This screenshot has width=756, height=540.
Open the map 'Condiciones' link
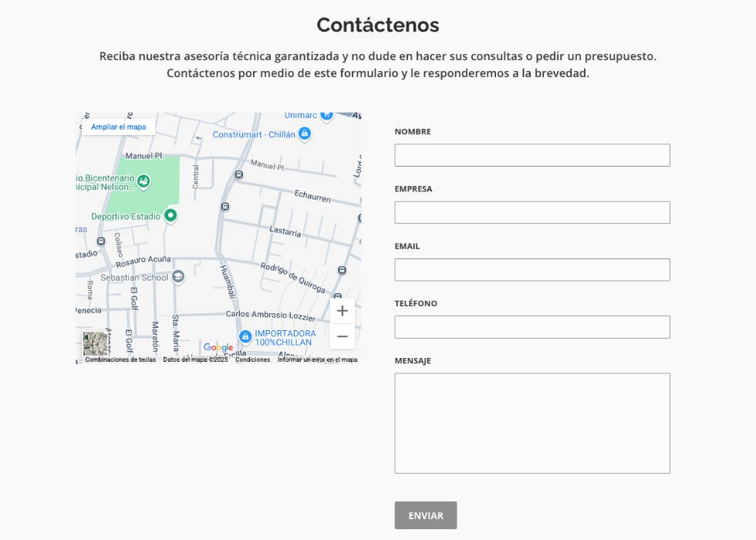252,359
